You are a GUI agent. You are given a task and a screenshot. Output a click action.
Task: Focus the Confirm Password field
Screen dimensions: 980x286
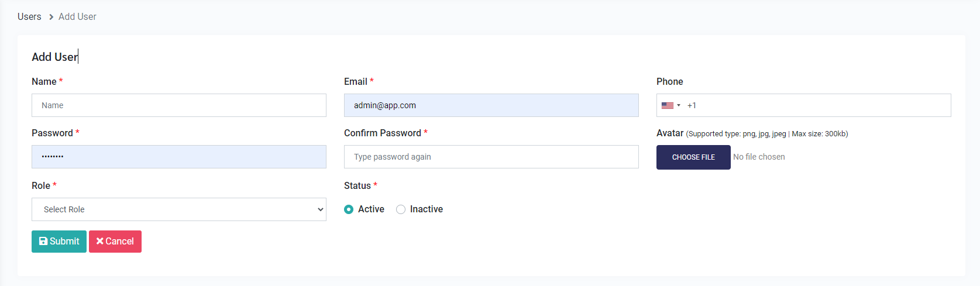[x=491, y=157]
